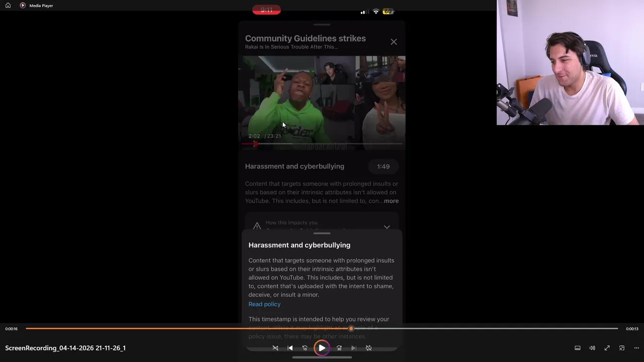The width and height of the screenshot is (644, 362).
Task: Click the Play button
Action: [322, 348]
